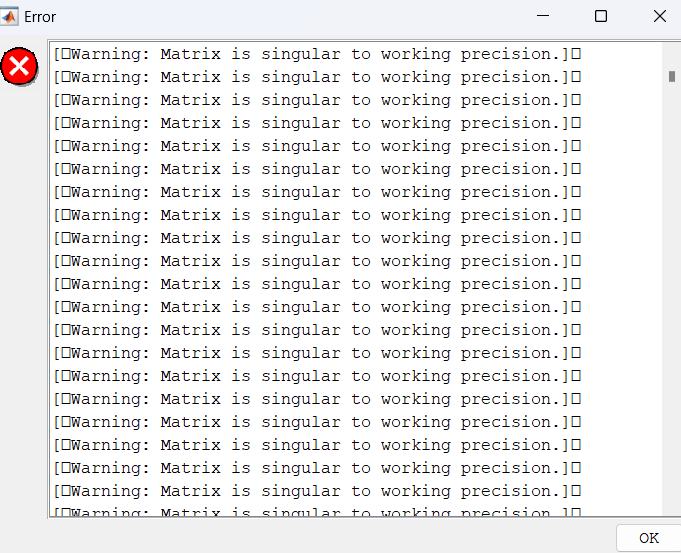
Task: Click the opening bracket of the first warning
Action: 56,55
